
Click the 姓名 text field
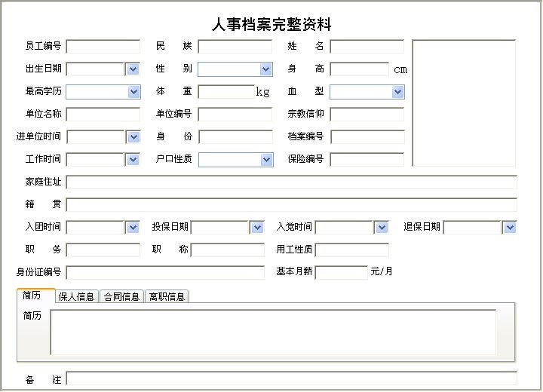click(x=367, y=47)
